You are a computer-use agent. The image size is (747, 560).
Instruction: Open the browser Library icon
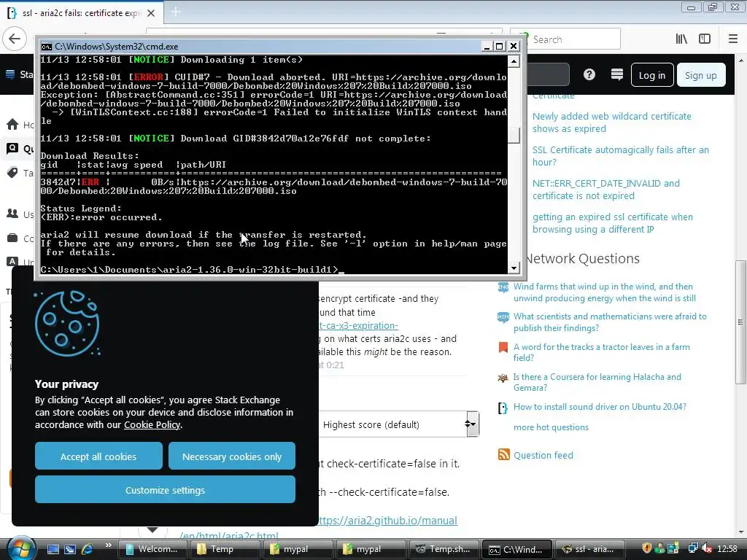point(681,39)
